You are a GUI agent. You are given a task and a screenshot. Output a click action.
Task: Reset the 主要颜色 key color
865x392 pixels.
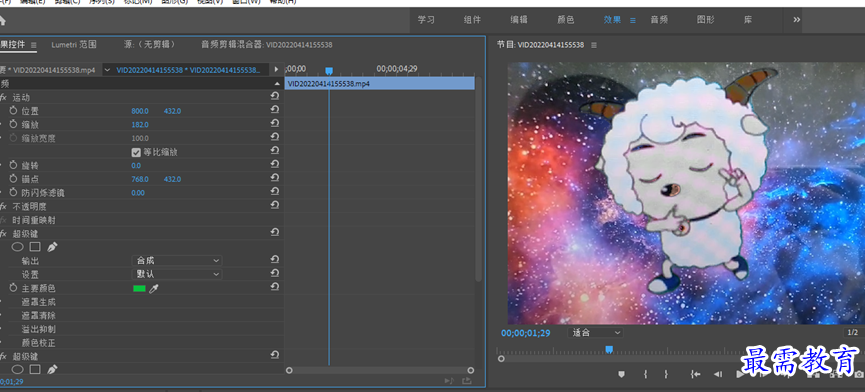point(275,287)
